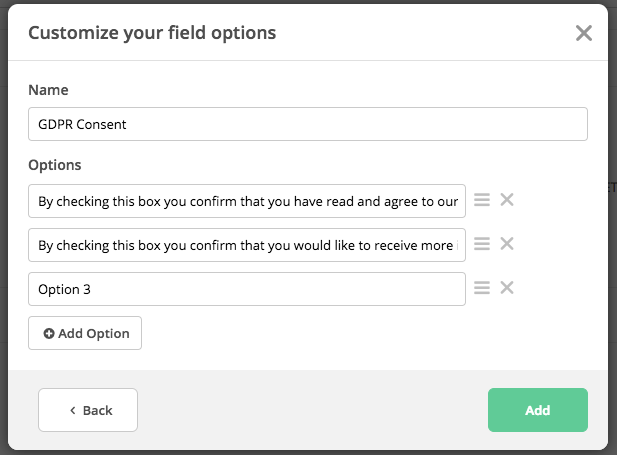Focus the second option about receiving more
This screenshot has height=455, width=617.
point(247,244)
